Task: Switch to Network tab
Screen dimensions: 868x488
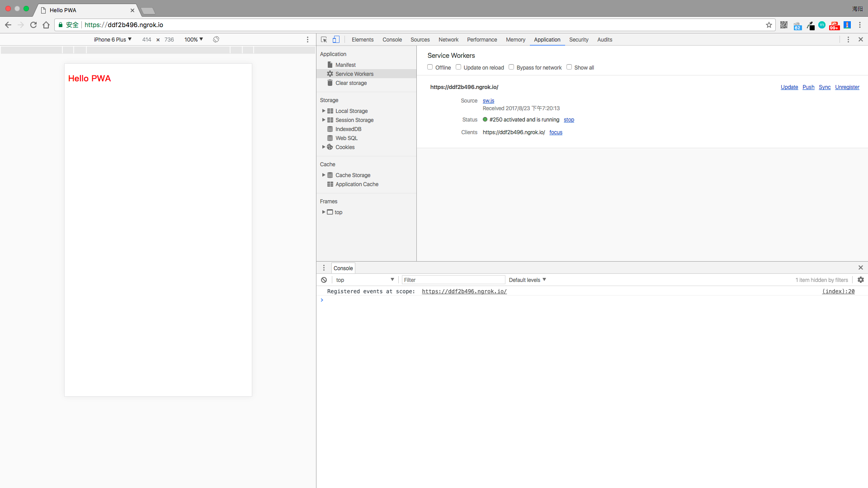Action: [448, 39]
